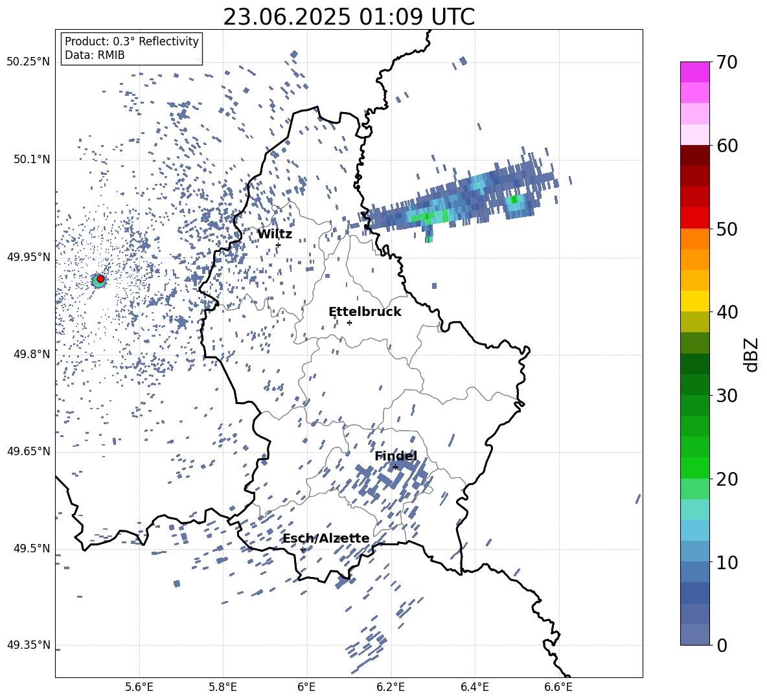Click the Esch/Alzette city label
767x700 pixels.
click(326, 539)
